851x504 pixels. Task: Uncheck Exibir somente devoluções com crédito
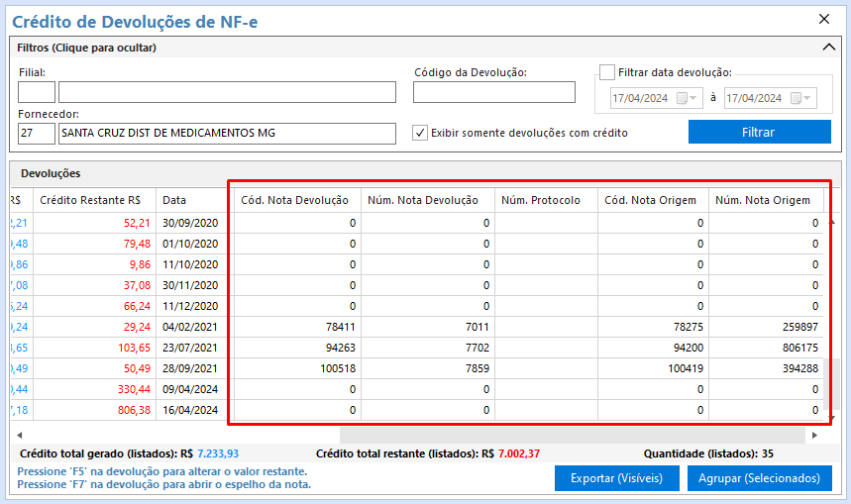tap(420, 133)
